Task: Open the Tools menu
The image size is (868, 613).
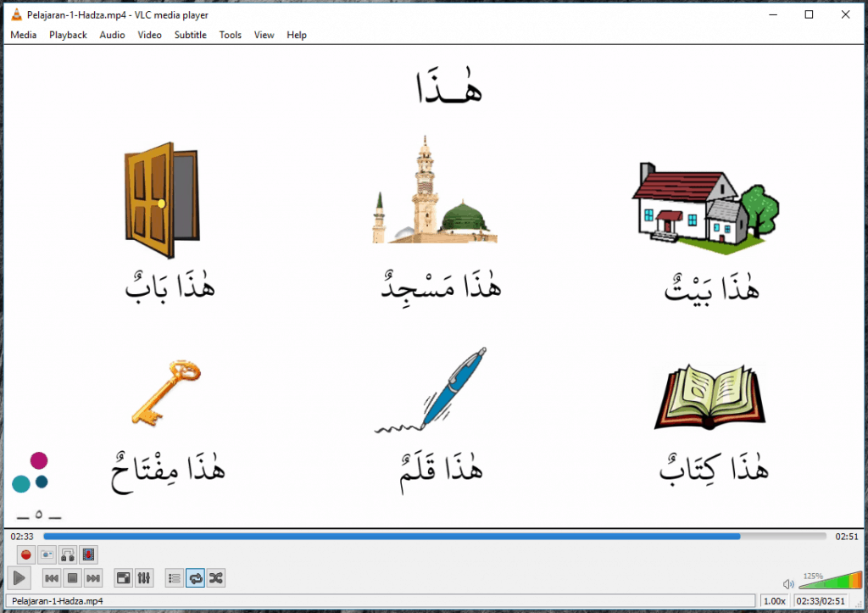Action: [x=230, y=35]
